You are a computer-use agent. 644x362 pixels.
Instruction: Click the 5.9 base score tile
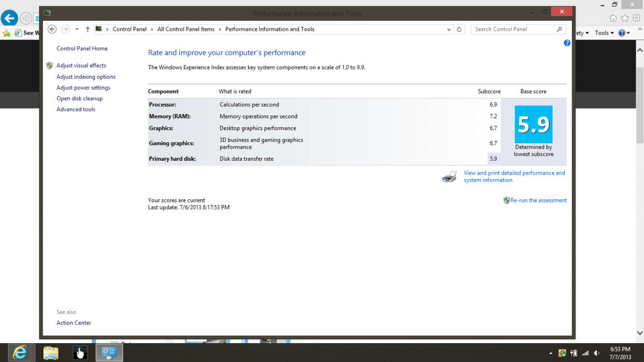pos(533,125)
